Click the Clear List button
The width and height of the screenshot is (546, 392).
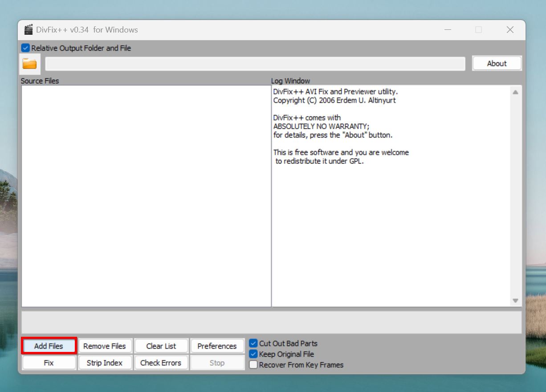161,346
